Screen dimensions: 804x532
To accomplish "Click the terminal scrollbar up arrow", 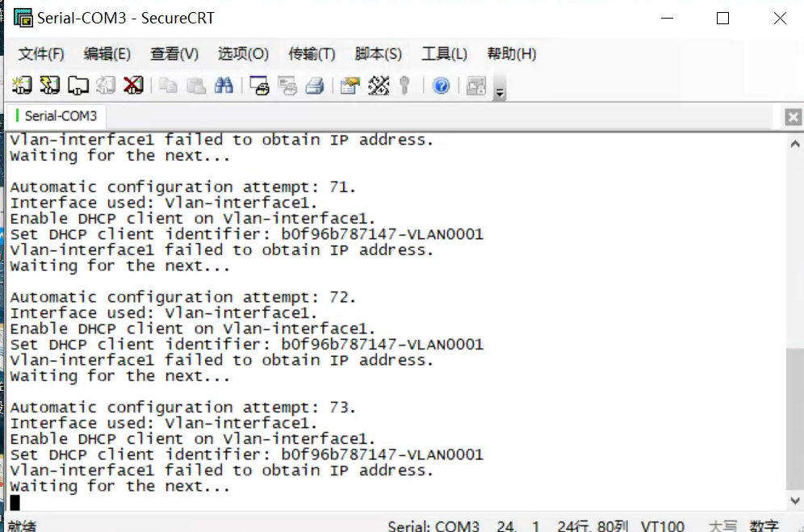I will [794, 144].
